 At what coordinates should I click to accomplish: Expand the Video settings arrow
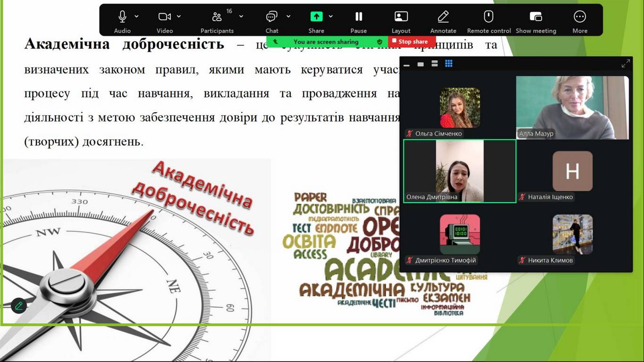tap(179, 16)
